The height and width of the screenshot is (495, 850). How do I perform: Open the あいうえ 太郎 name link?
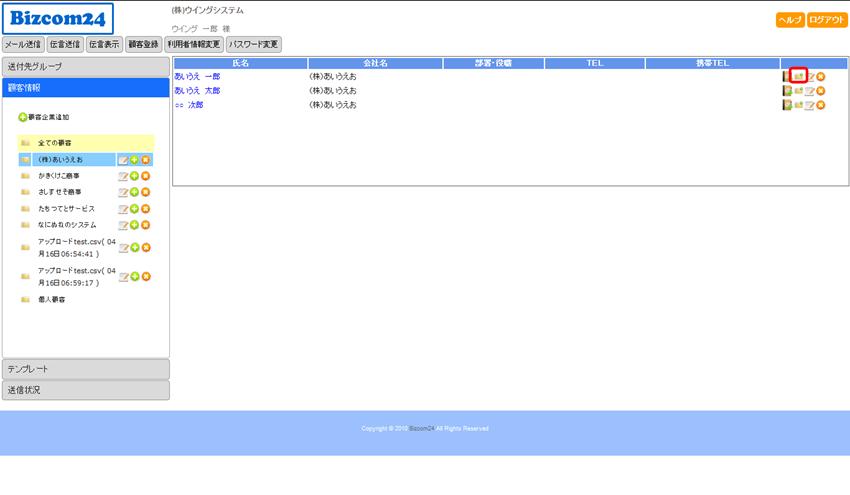pos(197,91)
